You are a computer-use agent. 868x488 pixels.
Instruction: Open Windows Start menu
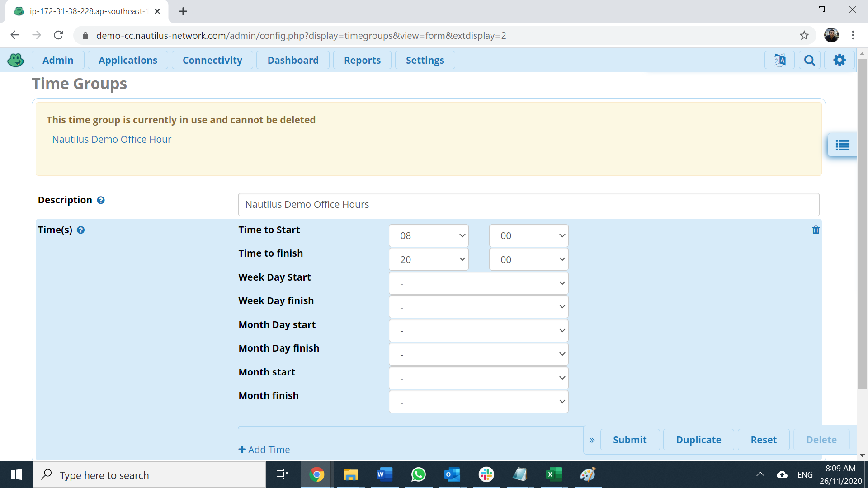16,474
